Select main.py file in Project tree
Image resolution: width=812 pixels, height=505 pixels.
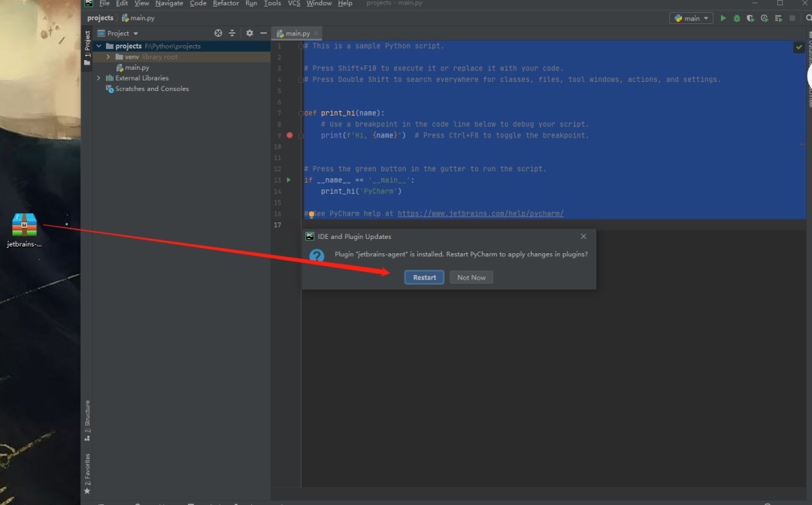[138, 67]
